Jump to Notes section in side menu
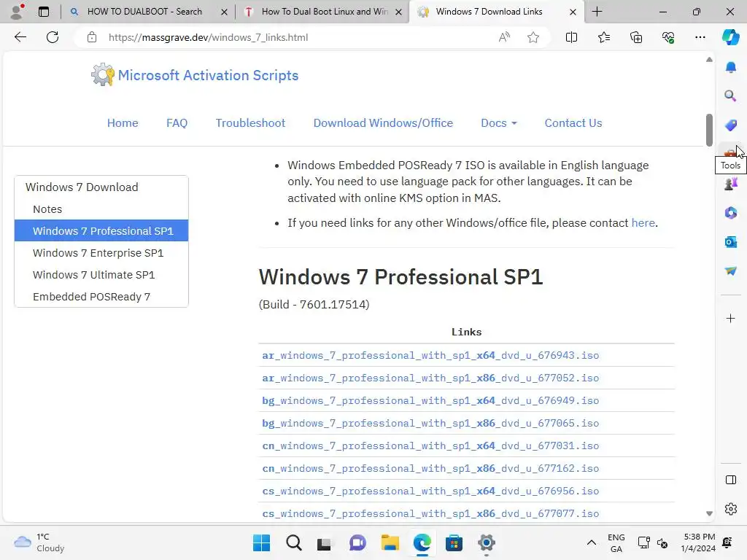Screen dimensions: 747x560 pos(101,209)
